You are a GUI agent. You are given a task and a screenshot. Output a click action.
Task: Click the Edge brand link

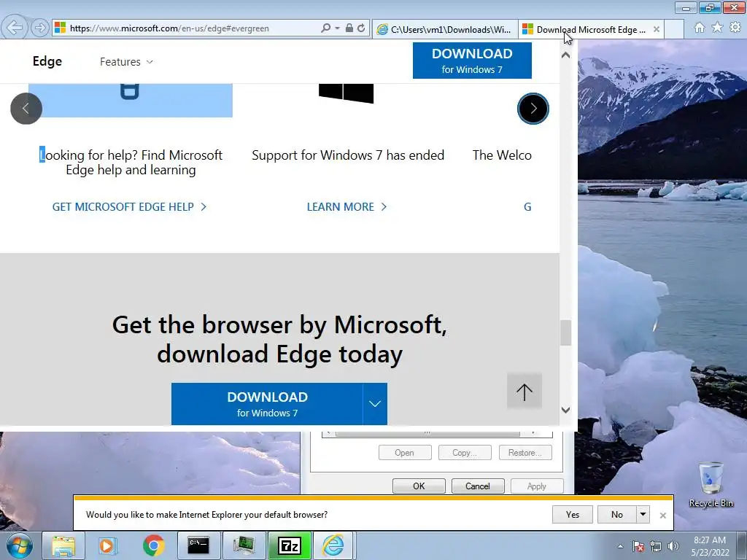[x=47, y=61]
